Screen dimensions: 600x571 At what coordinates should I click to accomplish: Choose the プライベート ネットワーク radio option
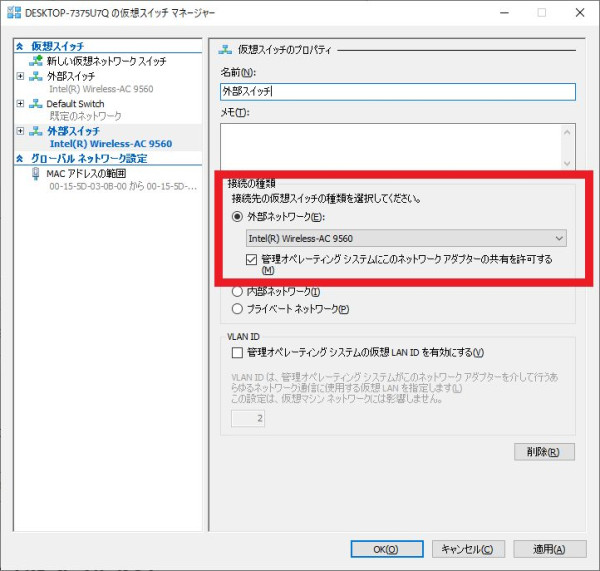(x=237, y=309)
